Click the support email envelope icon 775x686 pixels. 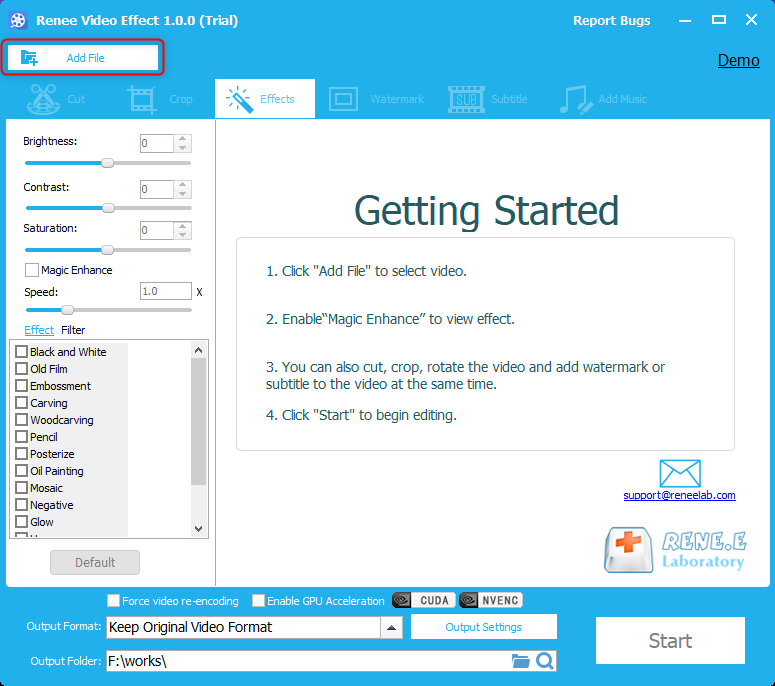[x=680, y=473]
